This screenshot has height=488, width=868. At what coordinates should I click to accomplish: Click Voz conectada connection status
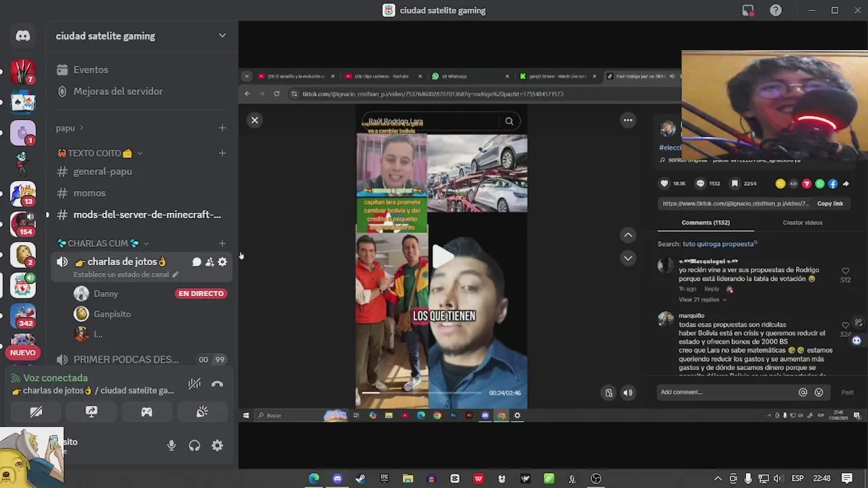point(55,378)
